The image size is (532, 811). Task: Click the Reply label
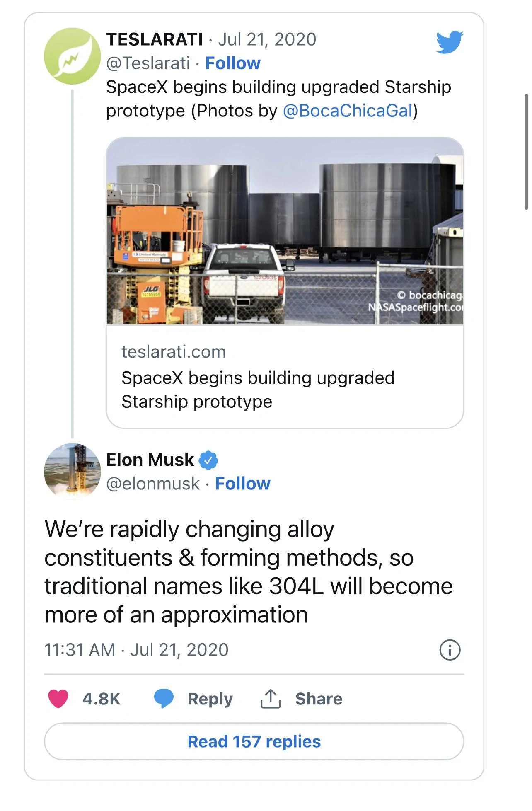[x=210, y=699]
